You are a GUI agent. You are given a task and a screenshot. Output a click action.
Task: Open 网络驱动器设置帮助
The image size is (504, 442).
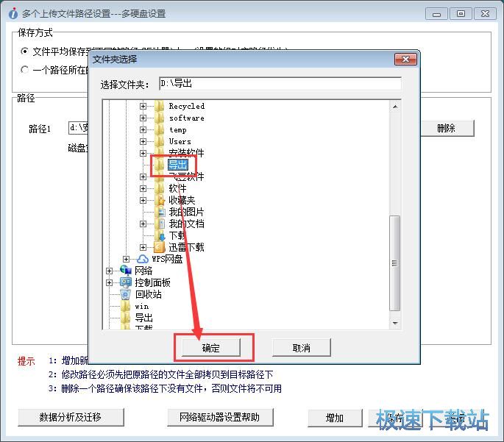(x=220, y=418)
